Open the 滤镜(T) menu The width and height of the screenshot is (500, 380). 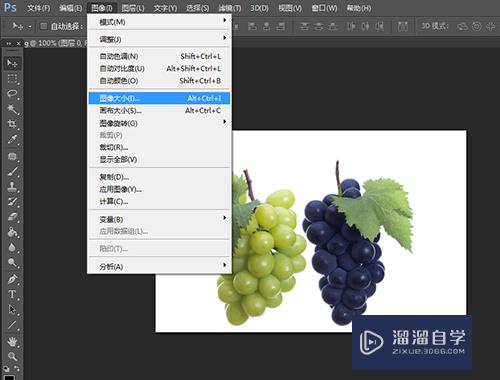click(x=229, y=8)
